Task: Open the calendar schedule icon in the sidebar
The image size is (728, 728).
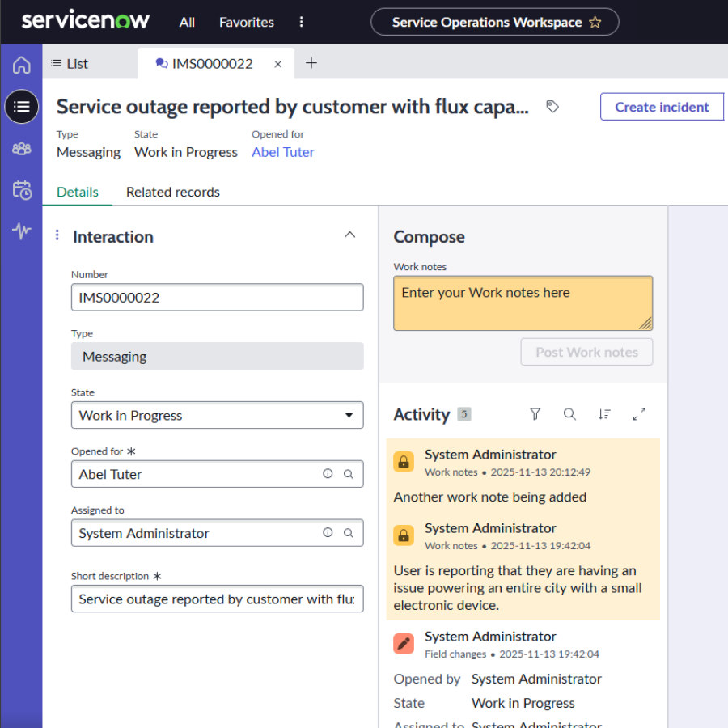Action: 21,190
